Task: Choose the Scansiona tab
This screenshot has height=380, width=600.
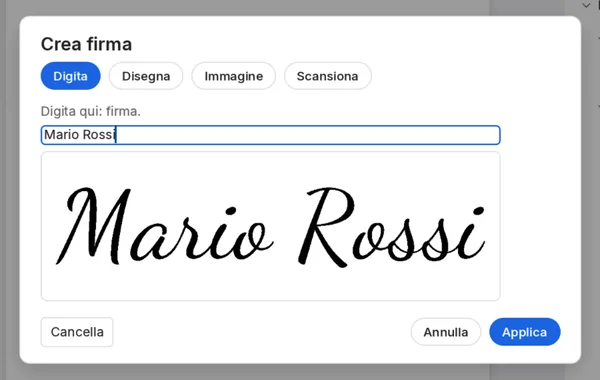Action: [x=328, y=76]
